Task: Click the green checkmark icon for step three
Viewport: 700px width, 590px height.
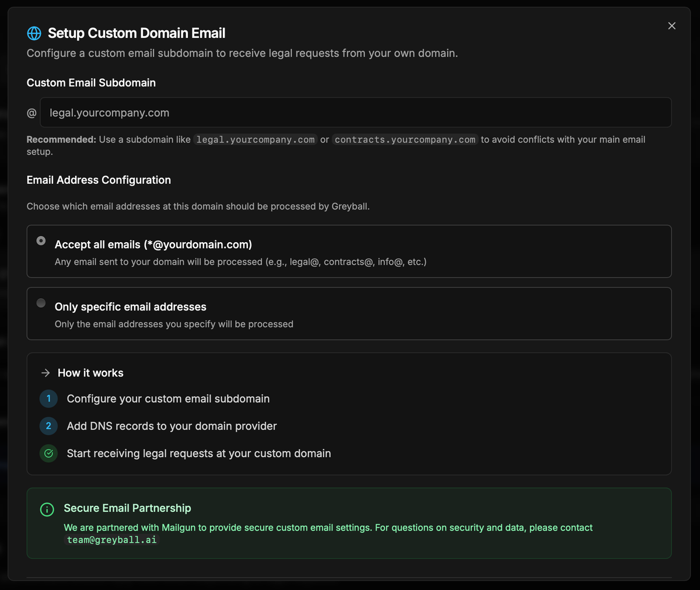Action: point(48,453)
